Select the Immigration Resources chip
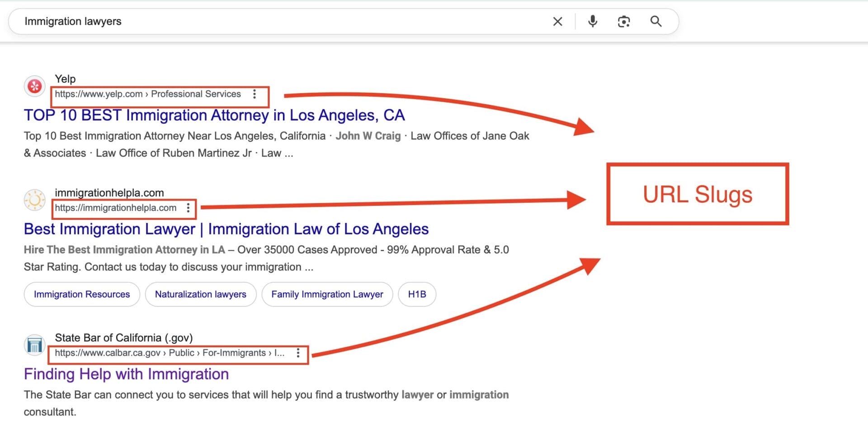 (x=81, y=294)
